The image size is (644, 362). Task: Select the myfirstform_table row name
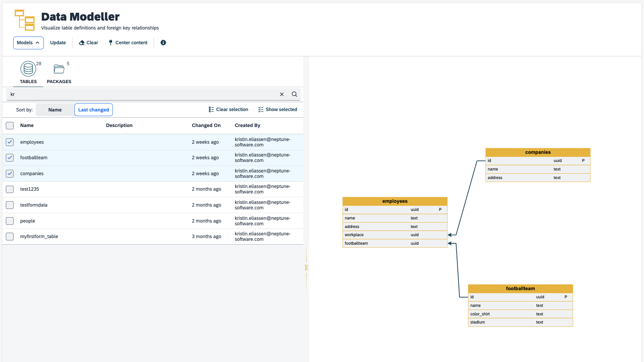[39, 237]
